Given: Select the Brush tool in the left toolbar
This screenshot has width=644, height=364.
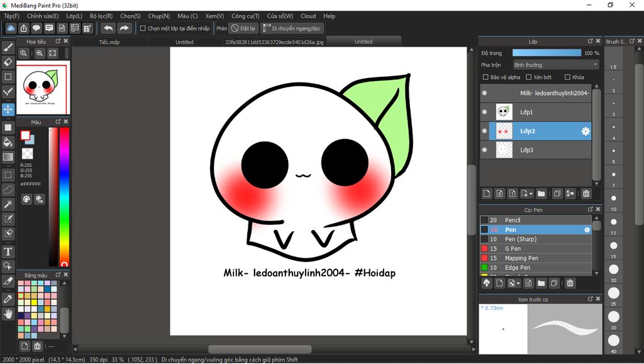Looking at the screenshot, I should click(x=8, y=47).
